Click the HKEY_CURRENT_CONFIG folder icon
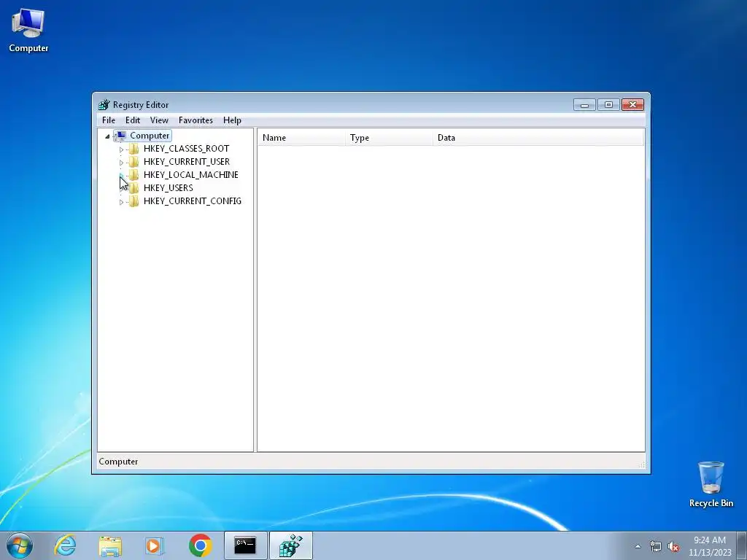 134,201
